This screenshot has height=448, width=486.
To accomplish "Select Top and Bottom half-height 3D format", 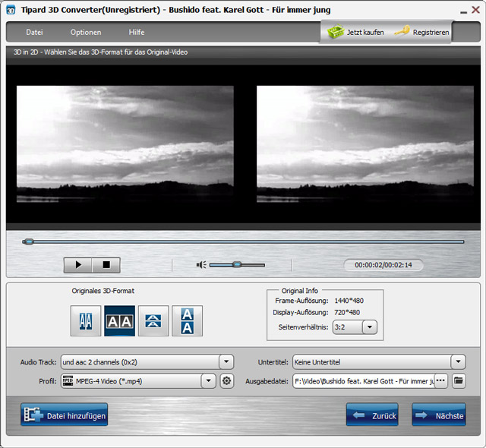I will pyautogui.click(x=153, y=321).
